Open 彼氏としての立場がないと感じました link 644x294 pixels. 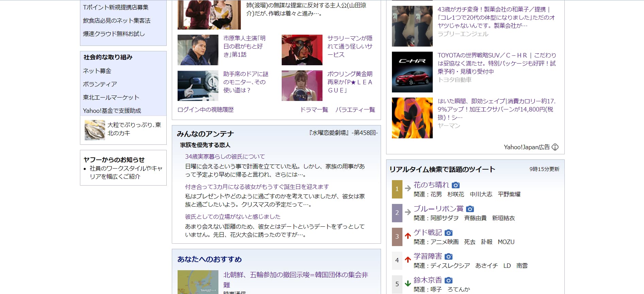tap(233, 217)
